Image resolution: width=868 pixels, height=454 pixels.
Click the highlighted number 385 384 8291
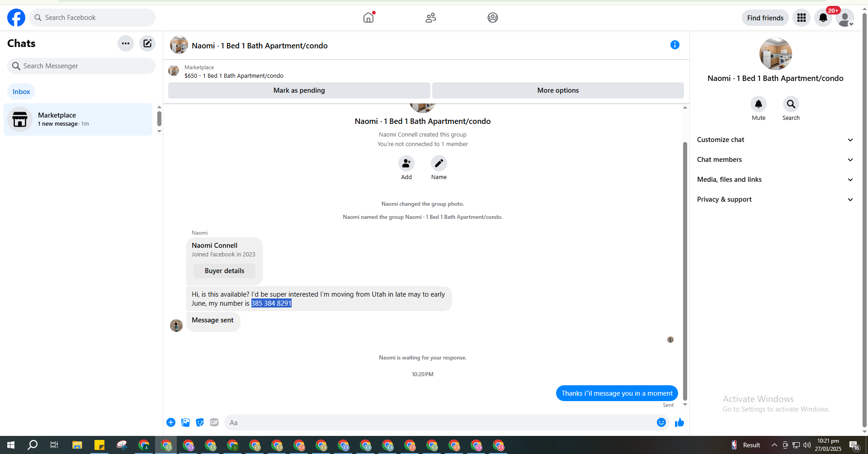click(271, 303)
